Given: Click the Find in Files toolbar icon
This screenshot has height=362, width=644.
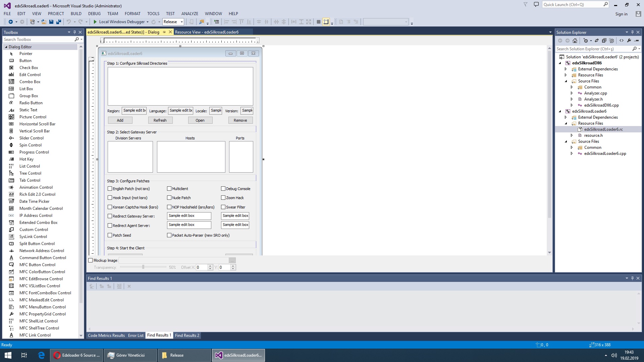Looking at the screenshot, I should (202, 22).
